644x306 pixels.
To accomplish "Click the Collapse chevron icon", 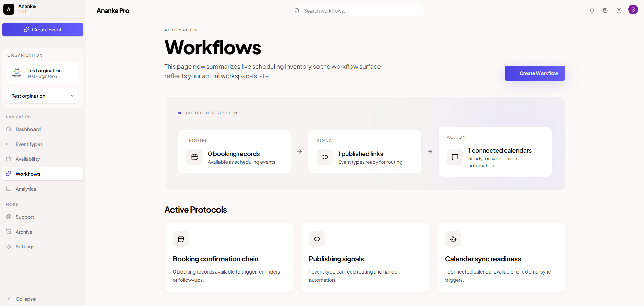I will pyautogui.click(x=9, y=299).
